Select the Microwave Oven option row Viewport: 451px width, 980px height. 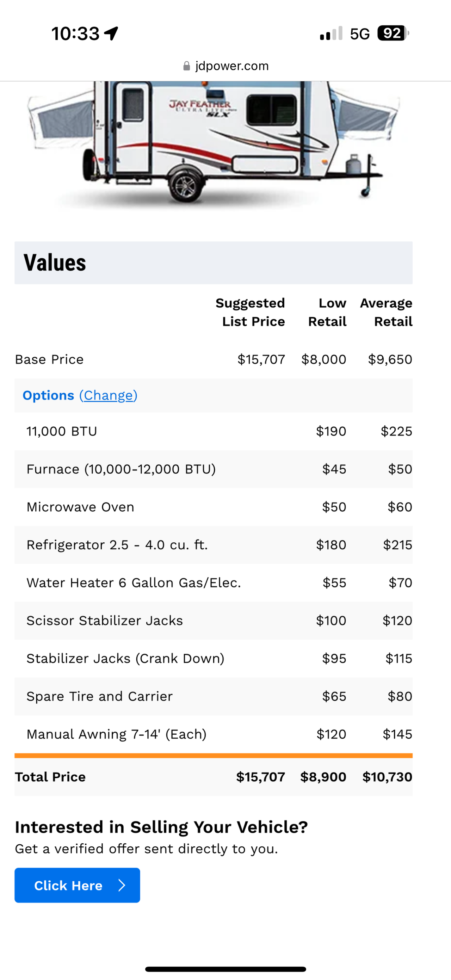(x=213, y=507)
